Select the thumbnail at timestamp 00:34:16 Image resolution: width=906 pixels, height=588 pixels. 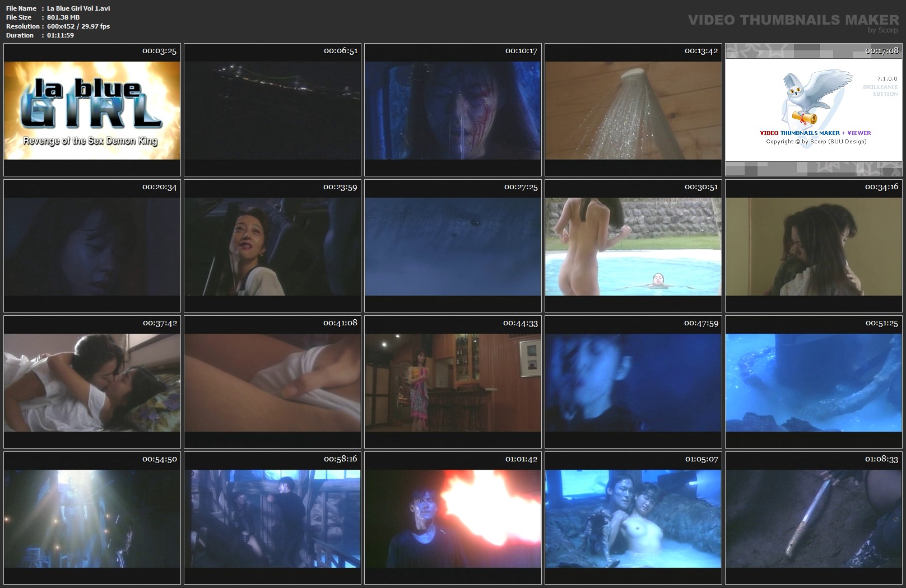[814, 246]
